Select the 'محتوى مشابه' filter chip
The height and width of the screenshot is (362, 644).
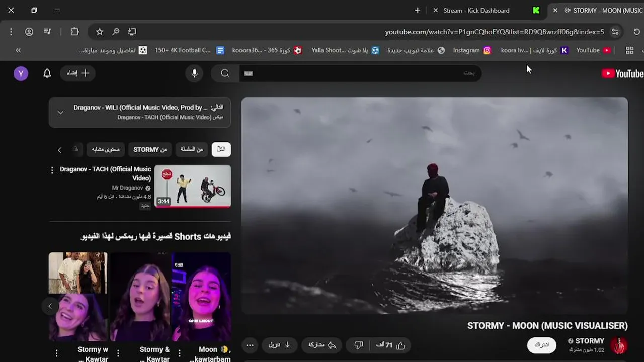[x=105, y=149]
